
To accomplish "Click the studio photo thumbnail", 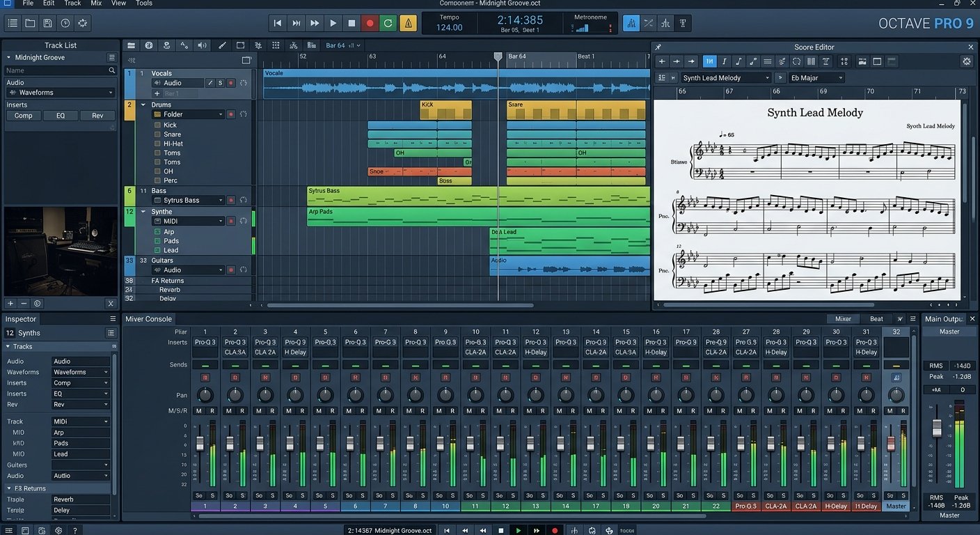I will tap(61, 251).
